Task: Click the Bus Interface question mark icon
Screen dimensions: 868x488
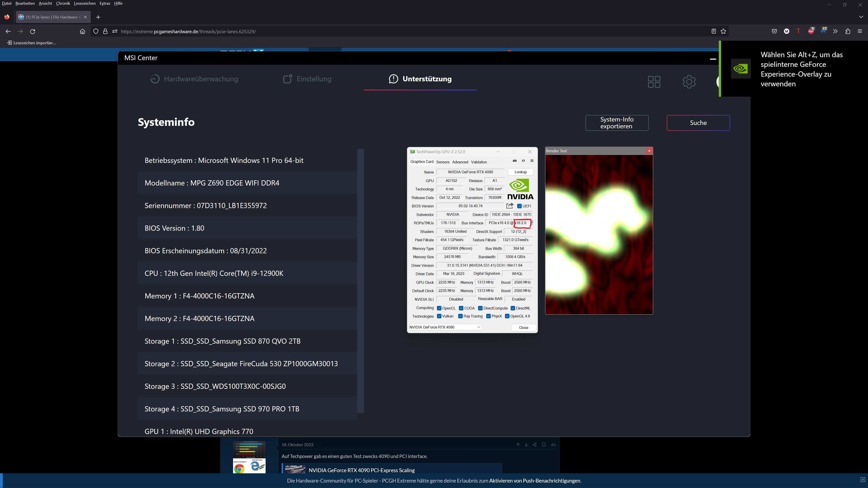Action: [x=532, y=223]
